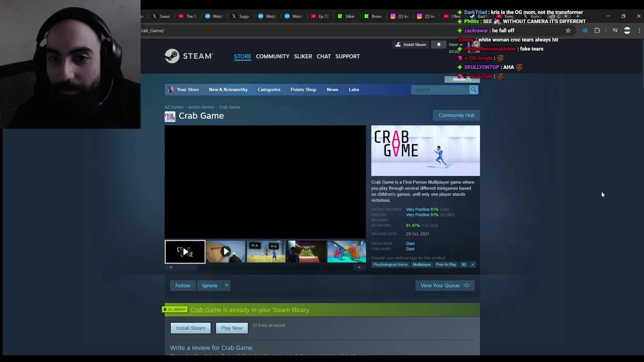Switch to the Sliker Kick browser tab
This screenshot has height=362, width=644.
point(347,16)
